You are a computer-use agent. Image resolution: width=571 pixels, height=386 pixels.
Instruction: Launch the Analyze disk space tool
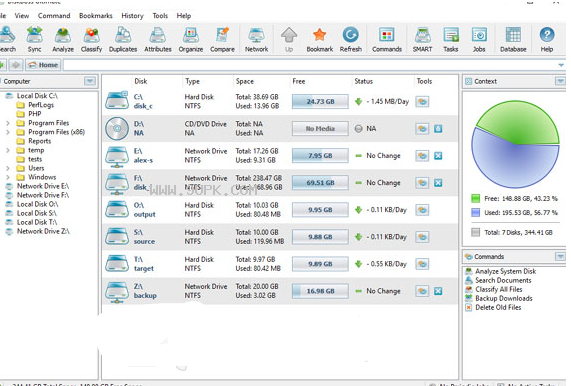(63, 39)
